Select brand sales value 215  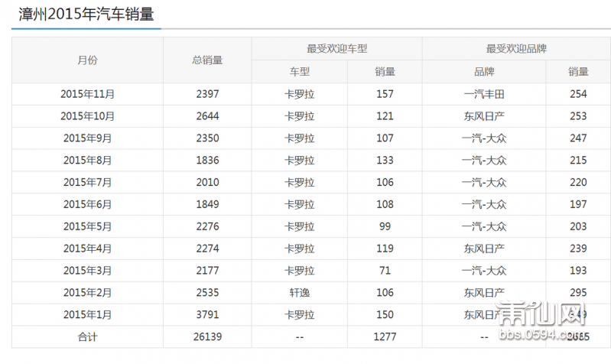(578, 160)
